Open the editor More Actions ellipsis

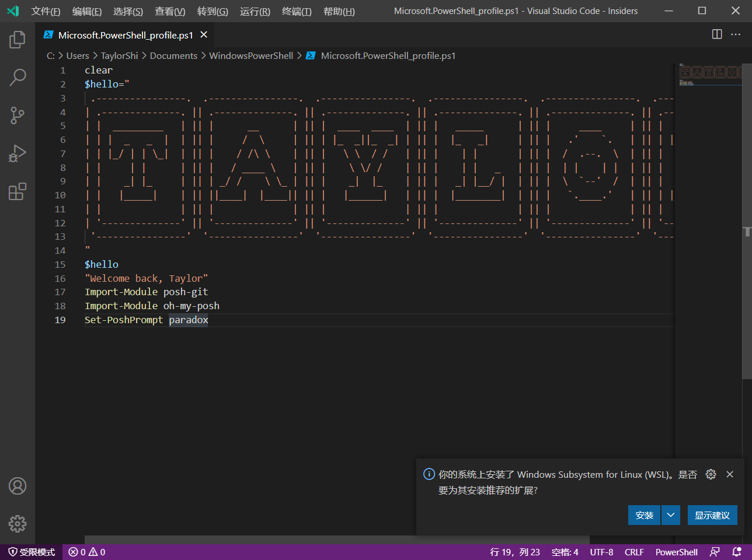(x=736, y=34)
